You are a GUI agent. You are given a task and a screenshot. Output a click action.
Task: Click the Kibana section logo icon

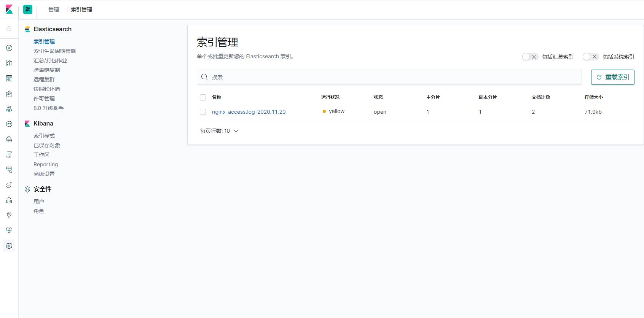tap(27, 124)
